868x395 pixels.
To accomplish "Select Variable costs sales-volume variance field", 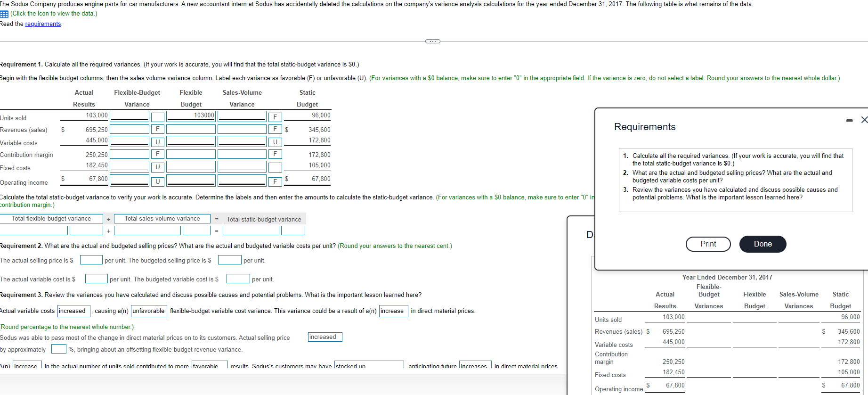I will point(242,141).
